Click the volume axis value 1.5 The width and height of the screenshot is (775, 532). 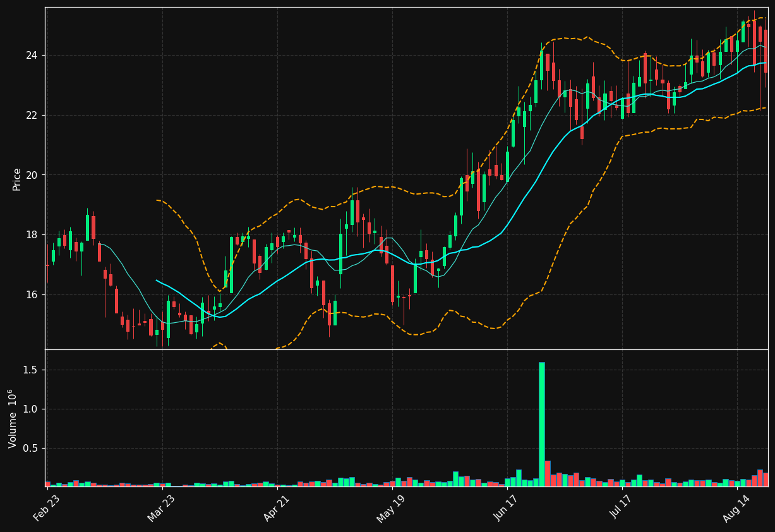[x=31, y=370]
